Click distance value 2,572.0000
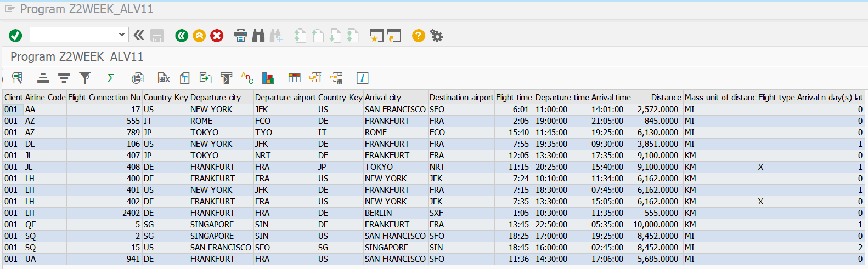The height and width of the screenshot is (269, 868). 657,110
